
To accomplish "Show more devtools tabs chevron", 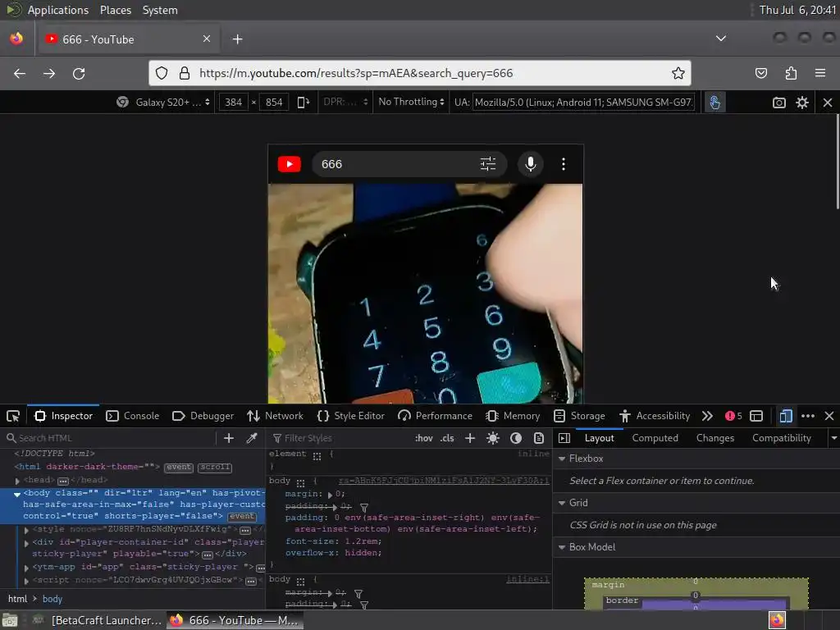I will pos(707,416).
